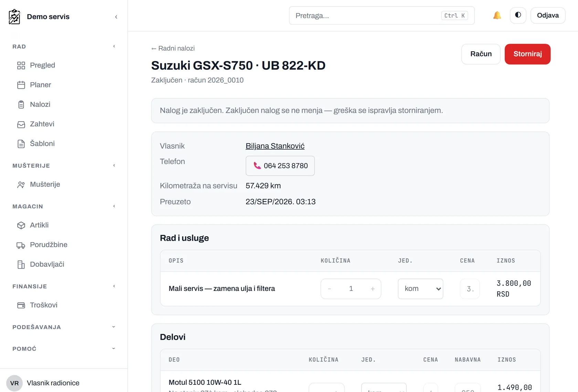Open the notifications bell
Viewport: 578px width, 392px height.
pos(497,15)
